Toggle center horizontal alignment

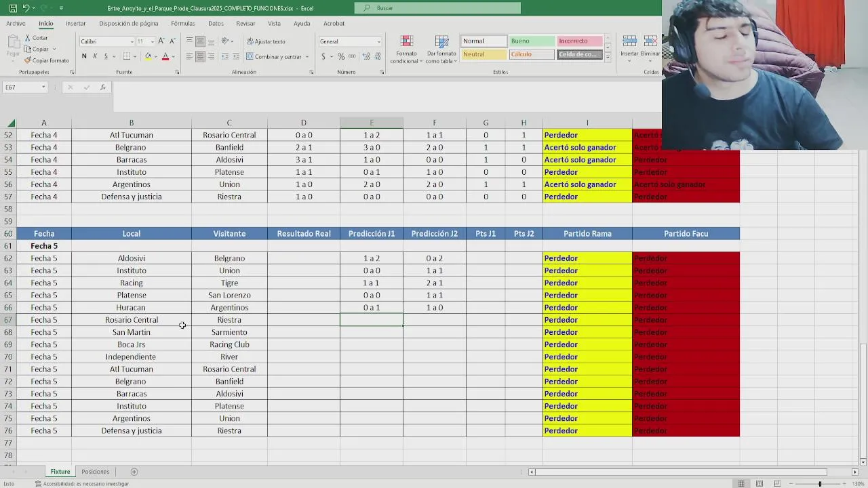[x=200, y=56]
